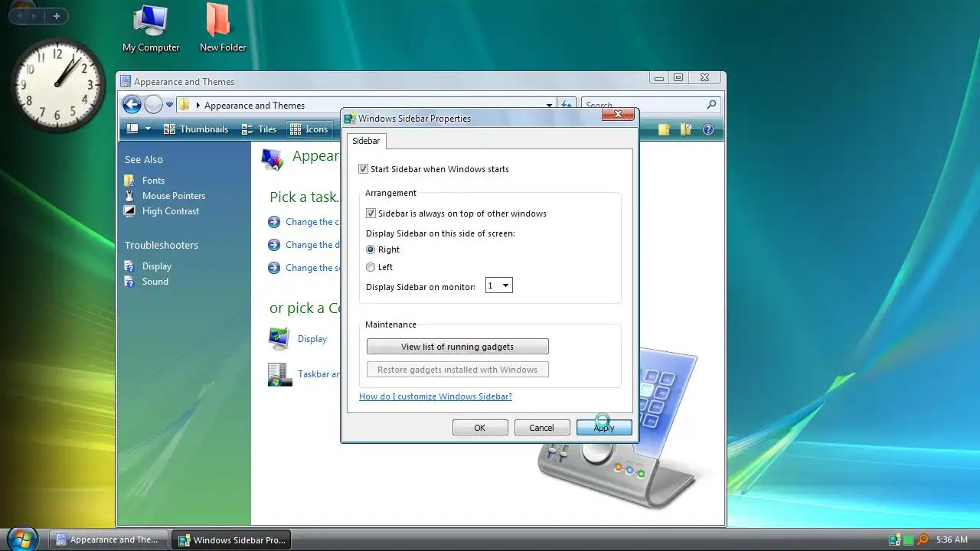Click the Windows Sidebar tray icon
The height and width of the screenshot is (551, 980).
[894, 540]
